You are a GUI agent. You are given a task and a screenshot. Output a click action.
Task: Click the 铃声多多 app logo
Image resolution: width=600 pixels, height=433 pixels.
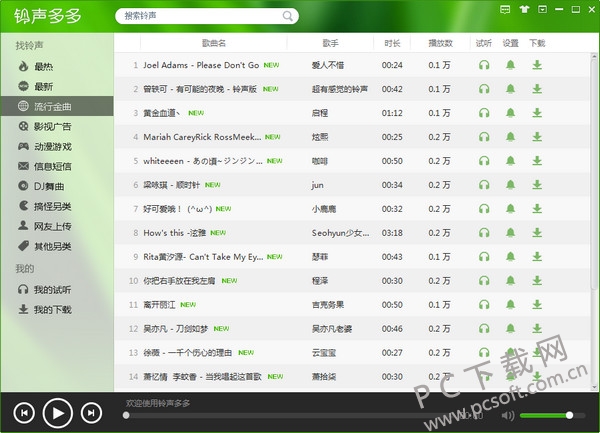coord(48,16)
